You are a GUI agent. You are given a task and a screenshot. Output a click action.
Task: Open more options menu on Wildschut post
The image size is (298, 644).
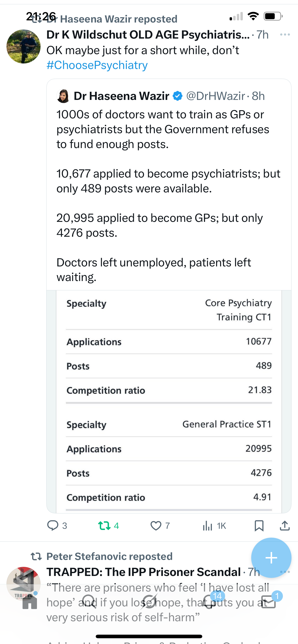(x=285, y=34)
